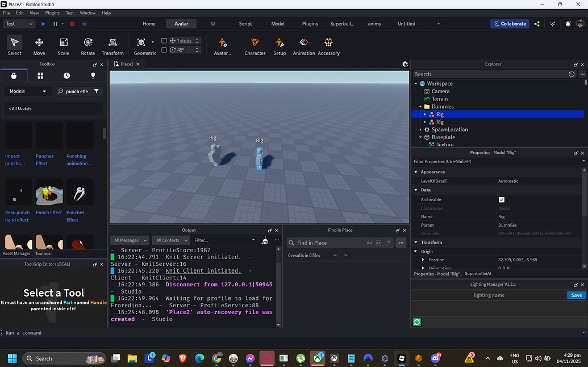Image resolution: width=588 pixels, height=367 pixels.
Task: Open the Animation tool
Action: [304, 45]
